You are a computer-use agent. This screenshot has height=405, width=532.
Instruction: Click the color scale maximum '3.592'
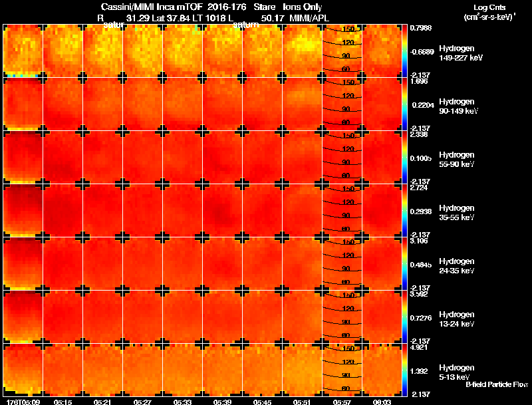click(419, 295)
